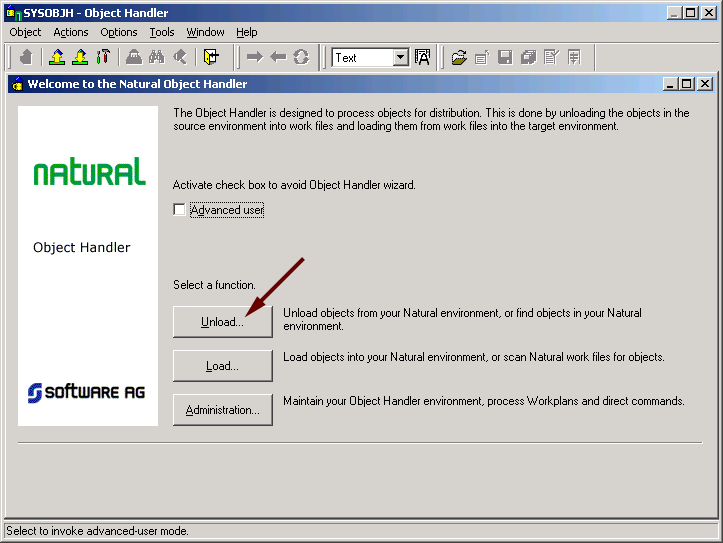Open the Actions menu
The height and width of the screenshot is (543, 723).
(x=71, y=32)
